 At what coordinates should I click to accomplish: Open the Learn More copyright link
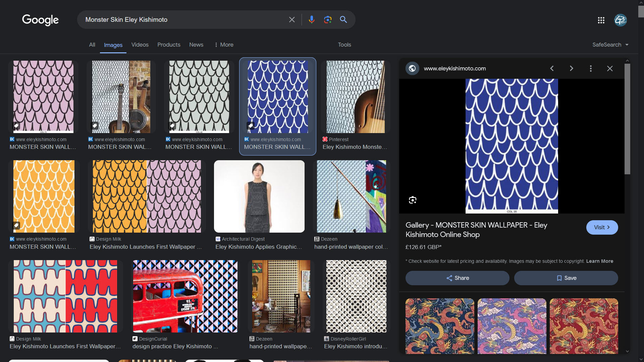pos(599,261)
